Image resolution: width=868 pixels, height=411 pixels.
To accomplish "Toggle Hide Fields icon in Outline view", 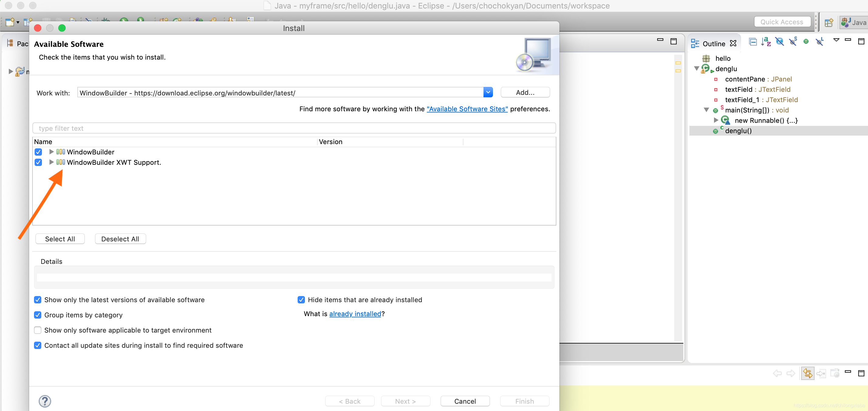I will coord(779,41).
